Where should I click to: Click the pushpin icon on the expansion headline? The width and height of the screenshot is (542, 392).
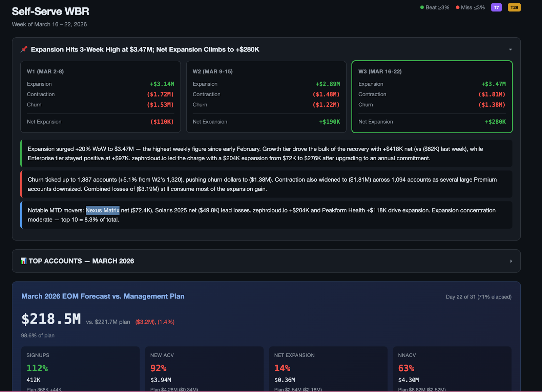pos(24,49)
